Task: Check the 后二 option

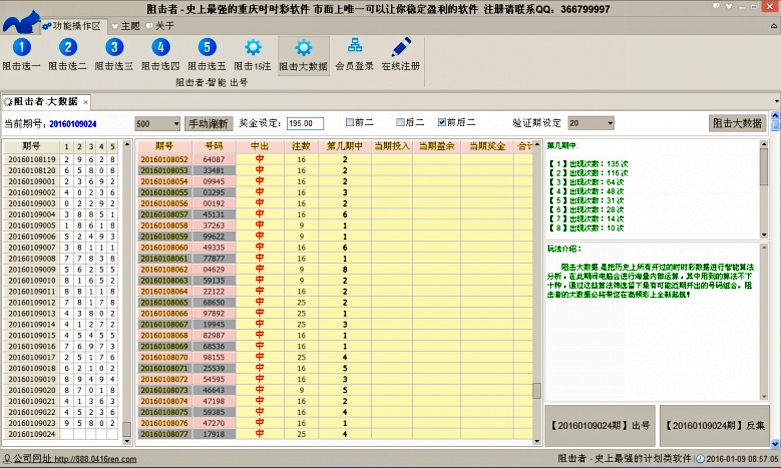Action: (399, 122)
